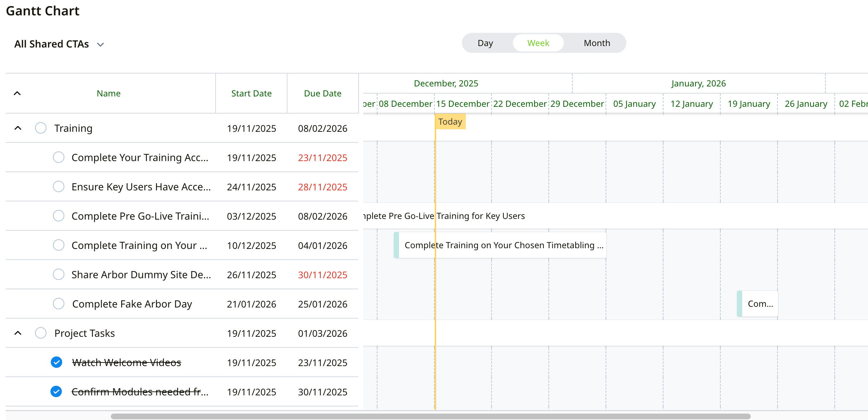The image size is (868, 420).
Task: Switch to Month view
Action: 597,43
